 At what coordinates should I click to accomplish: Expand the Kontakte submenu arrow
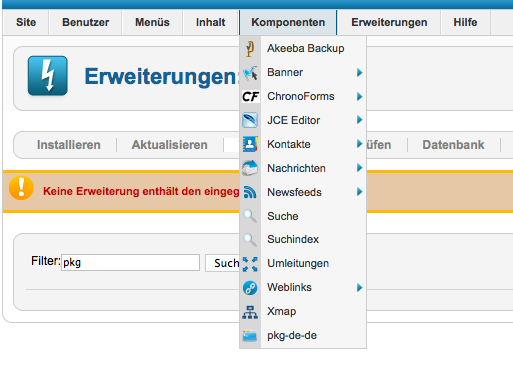pos(359,144)
